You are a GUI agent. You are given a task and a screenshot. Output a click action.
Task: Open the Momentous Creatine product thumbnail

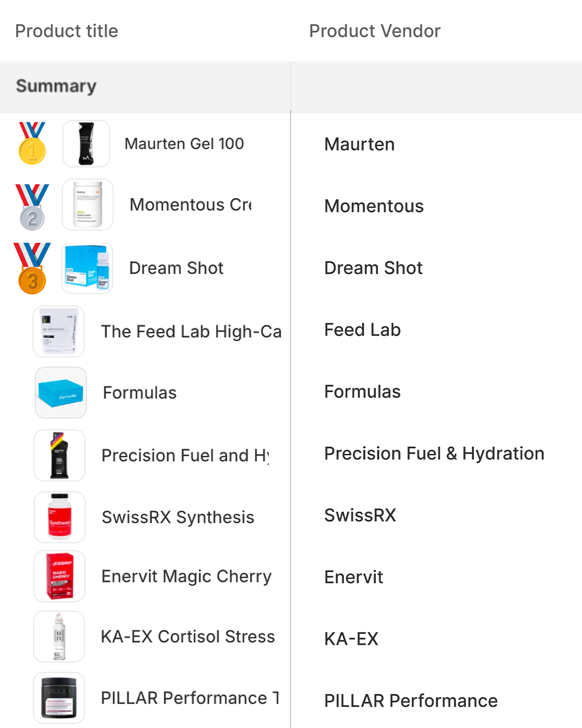88,204
